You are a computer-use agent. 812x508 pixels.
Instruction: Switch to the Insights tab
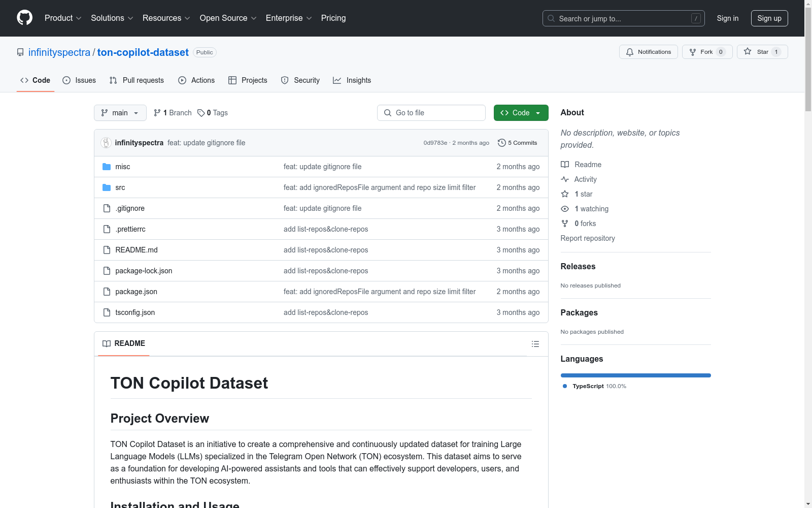(352, 80)
